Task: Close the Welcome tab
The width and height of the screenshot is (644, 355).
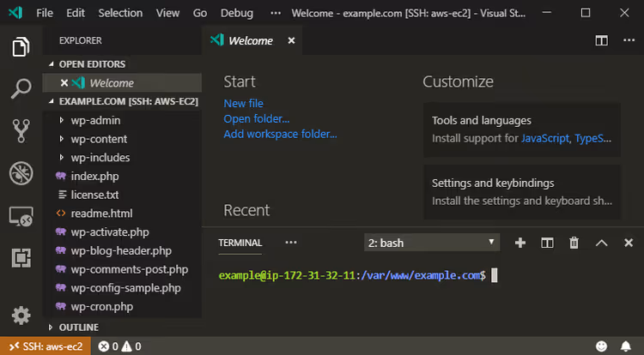Action: click(291, 40)
